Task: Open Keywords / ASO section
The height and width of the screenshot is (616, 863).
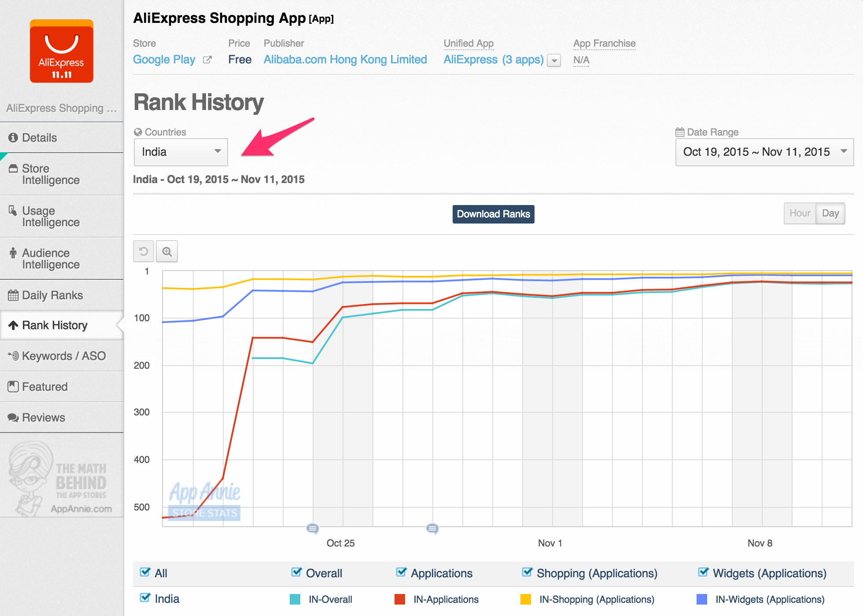Action: (62, 356)
